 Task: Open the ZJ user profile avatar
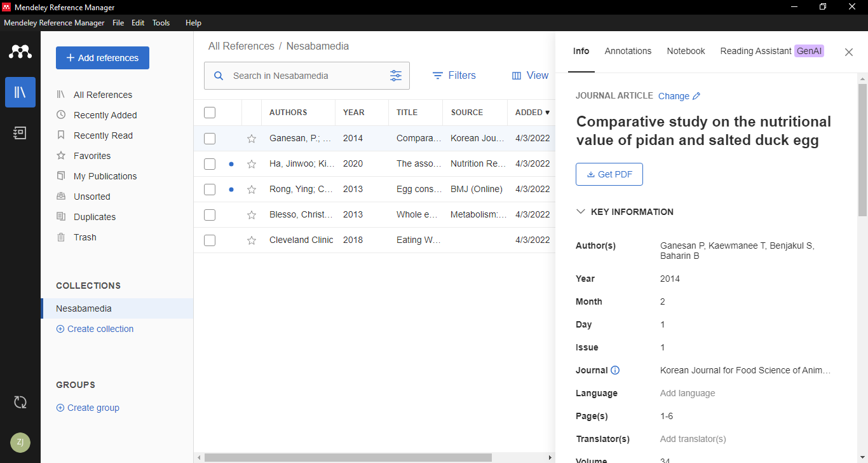[20, 442]
